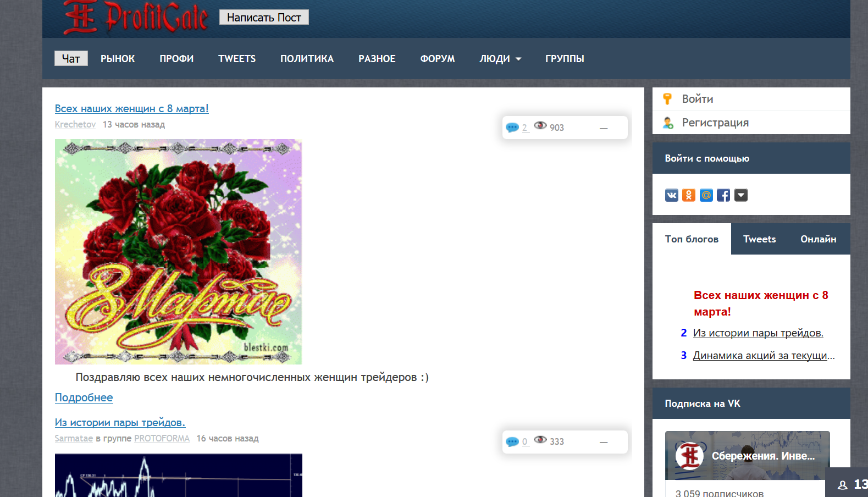Open comments bubble on Из истории пары трейдов
Image resolution: width=868 pixels, height=497 pixels.
(512, 441)
